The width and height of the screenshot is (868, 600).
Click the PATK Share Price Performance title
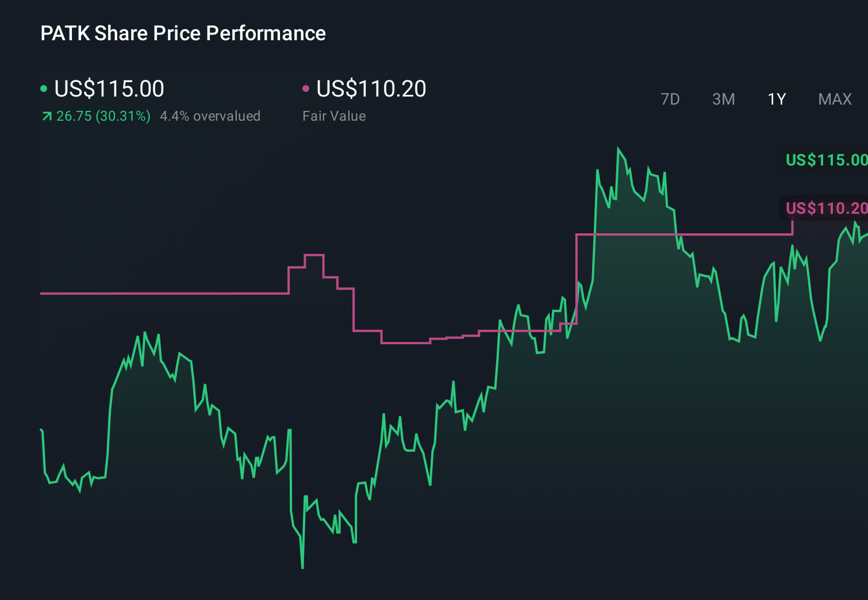click(182, 33)
